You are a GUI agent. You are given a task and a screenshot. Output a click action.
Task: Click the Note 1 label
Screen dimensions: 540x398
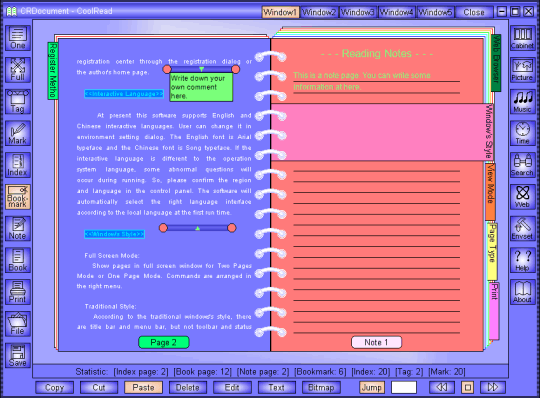[376, 342]
